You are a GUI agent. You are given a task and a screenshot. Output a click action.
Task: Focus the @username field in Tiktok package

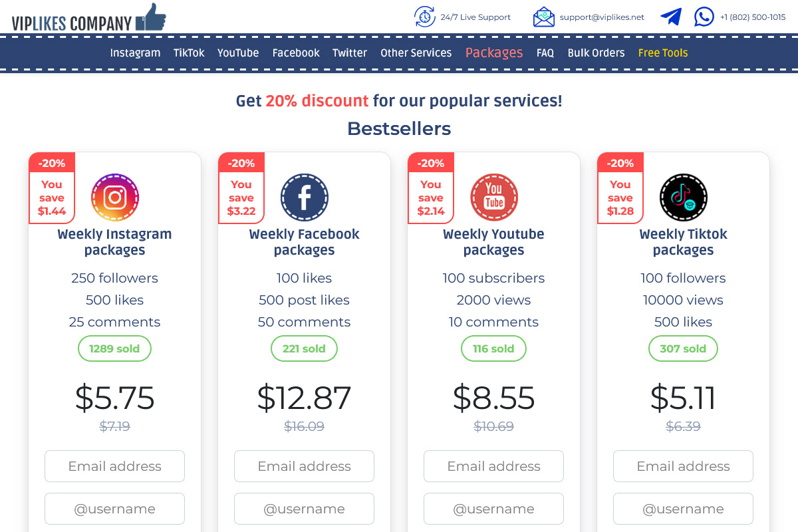point(683,509)
